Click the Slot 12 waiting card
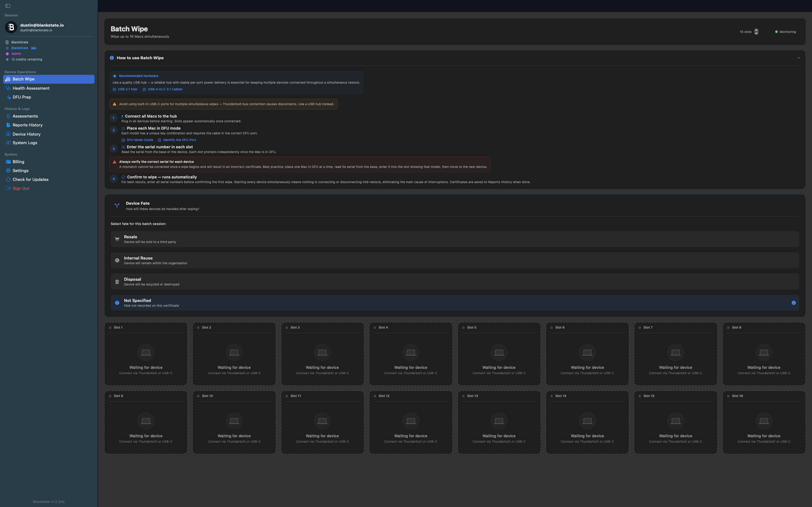Image resolution: width=812 pixels, height=507 pixels. point(410,422)
